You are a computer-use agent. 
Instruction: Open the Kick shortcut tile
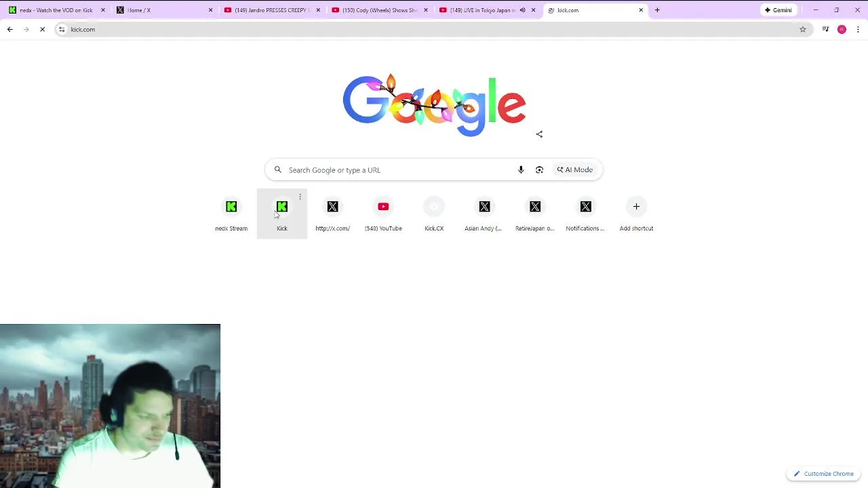[x=282, y=213]
